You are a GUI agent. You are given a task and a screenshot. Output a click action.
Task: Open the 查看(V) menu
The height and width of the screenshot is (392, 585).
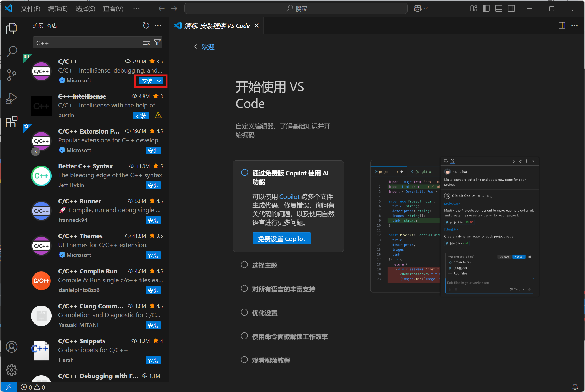tap(113, 8)
